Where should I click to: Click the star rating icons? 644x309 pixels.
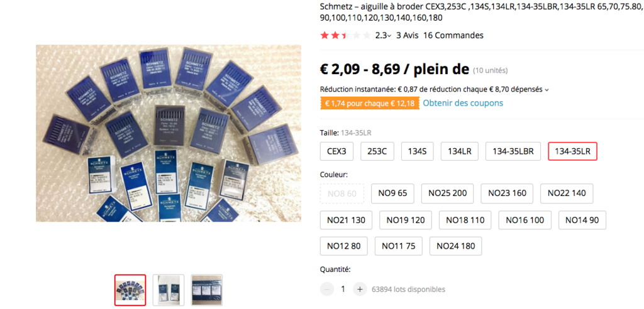click(x=345, y=36)
